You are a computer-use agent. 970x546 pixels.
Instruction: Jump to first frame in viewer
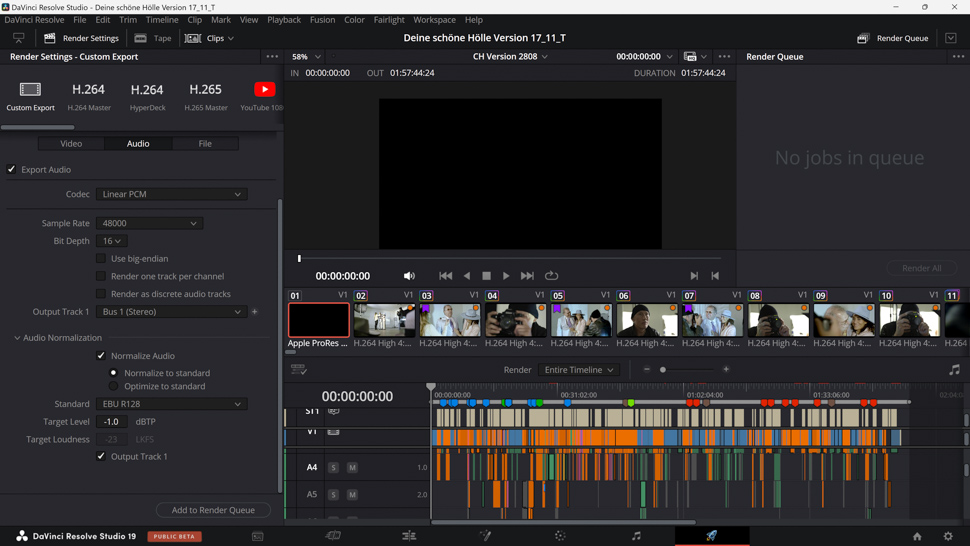(x=445, y=276)
